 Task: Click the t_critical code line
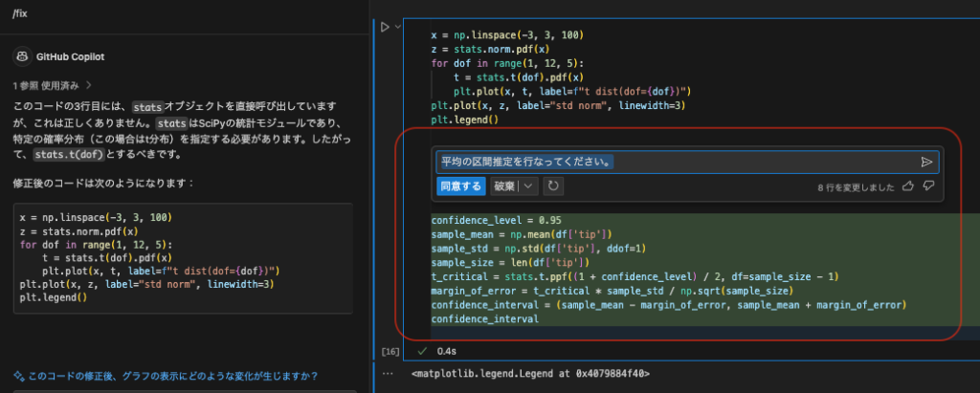(635, 276)
